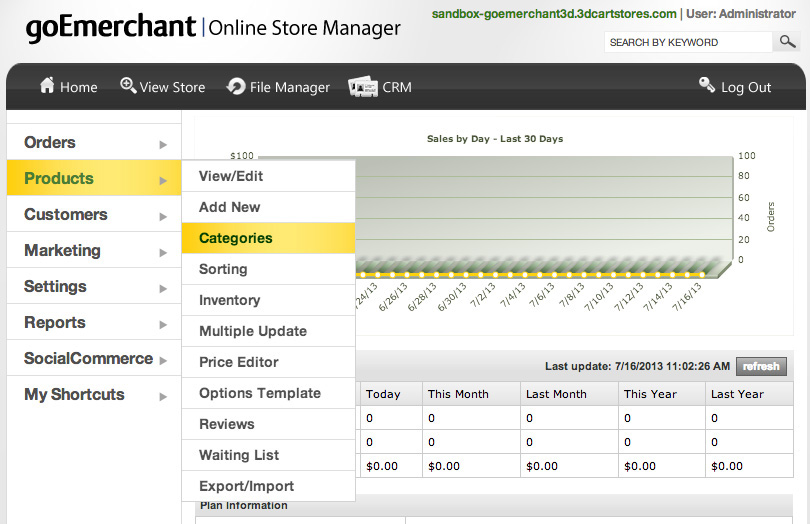Choose Export/Import in the Products submenu
The height and width of the screenshot is (524, 810).
[x=269, y=486]
